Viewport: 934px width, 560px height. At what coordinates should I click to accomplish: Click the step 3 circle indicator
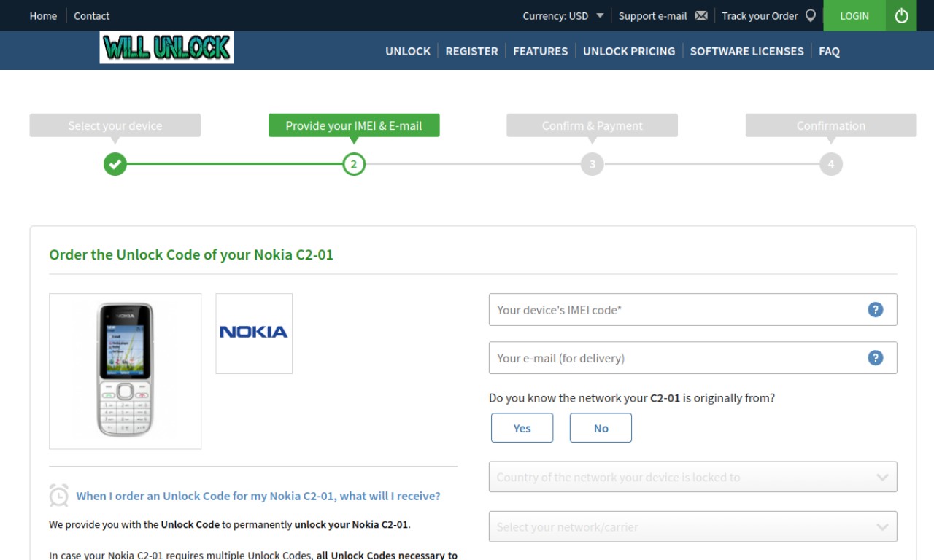click(592, 164)
